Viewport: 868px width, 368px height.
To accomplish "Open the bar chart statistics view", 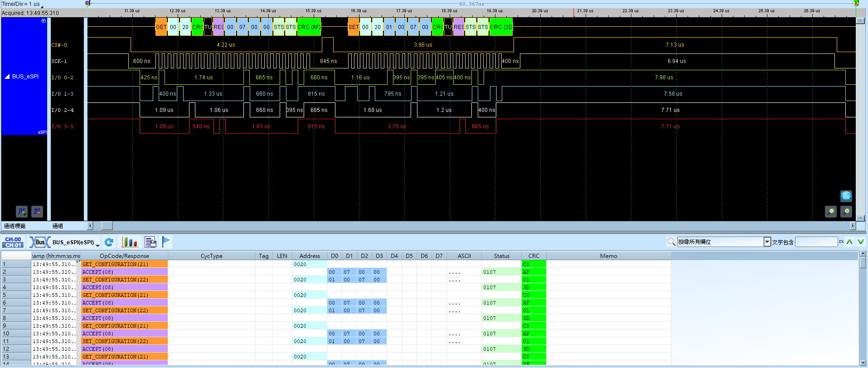I will (x=130, y=242).
